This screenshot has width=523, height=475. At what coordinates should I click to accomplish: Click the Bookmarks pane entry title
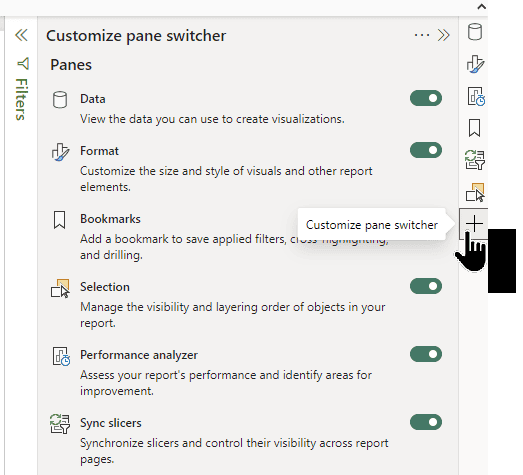coord(110,219)
